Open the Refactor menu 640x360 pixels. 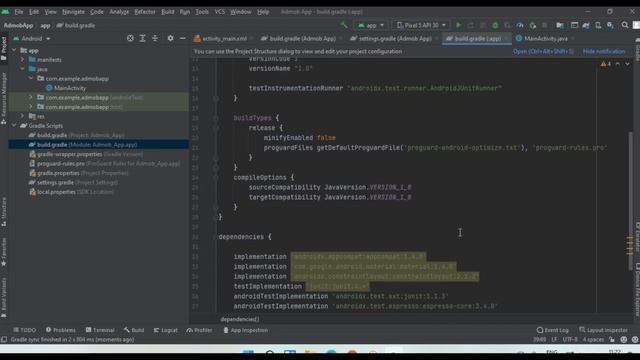[x=145, y=12]
